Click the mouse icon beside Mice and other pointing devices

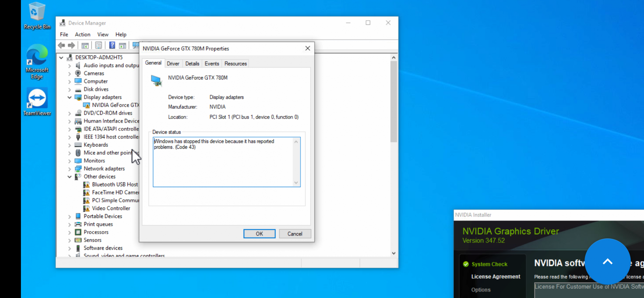pyautogui.click(x=78, y=153)
